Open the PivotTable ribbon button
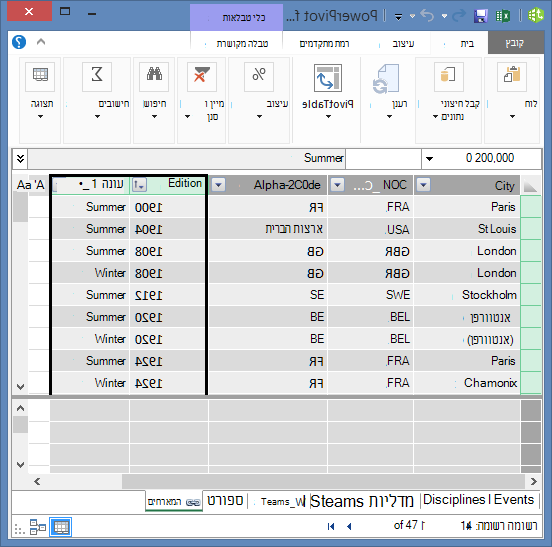Viewport: 552px width, 547px height. click(327, 78)
